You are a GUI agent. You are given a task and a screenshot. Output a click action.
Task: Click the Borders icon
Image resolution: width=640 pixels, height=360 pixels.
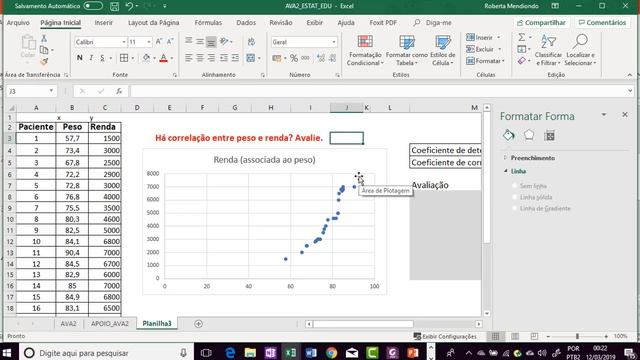point(124,58)
